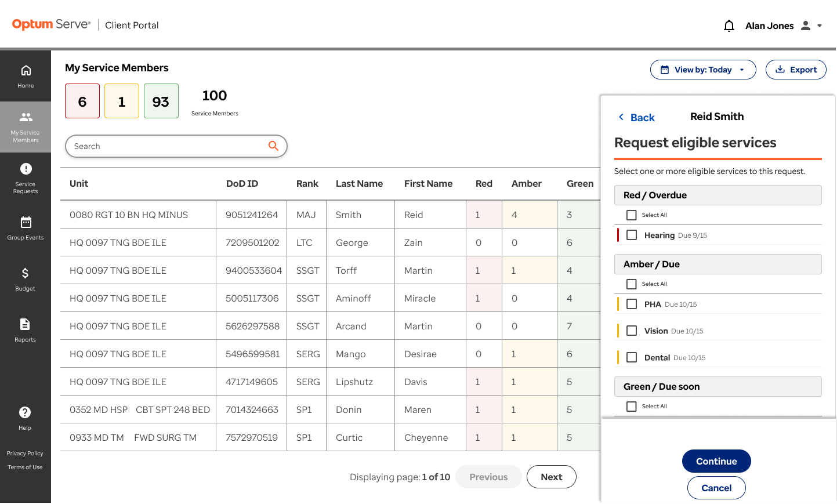The height and width of the screenshot is (504, 837).
Task: Click the user profile avatar icon
Action: 806,26
